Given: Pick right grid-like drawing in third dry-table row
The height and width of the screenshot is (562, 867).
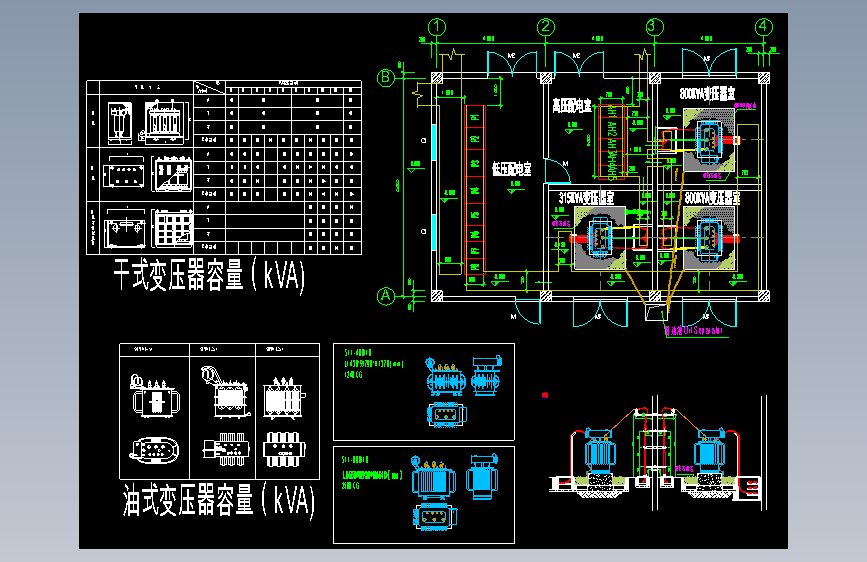Looking at the screenshot, I should (173, 227).
